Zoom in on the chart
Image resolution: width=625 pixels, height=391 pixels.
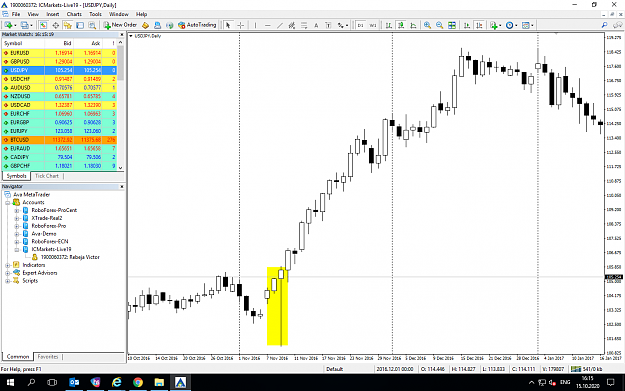point(427,25)
